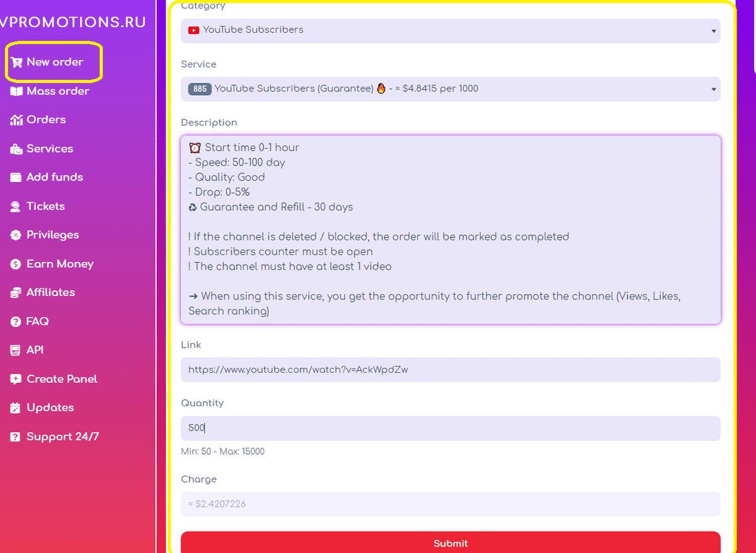Click '! Subscribers counter must be open' line
This screenshot has width=756, height=553.
pyautogui.click(x=280, y=252)
